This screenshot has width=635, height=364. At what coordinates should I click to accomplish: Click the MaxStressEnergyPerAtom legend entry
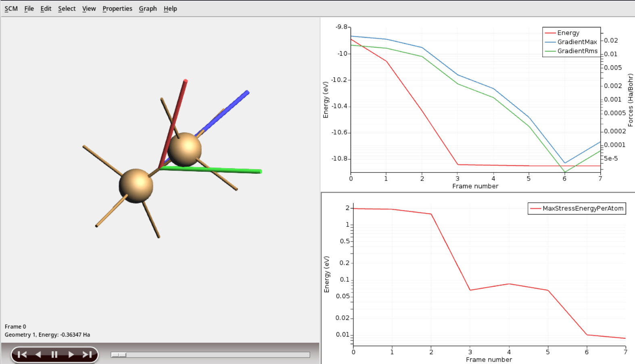(x=583, y=208)
